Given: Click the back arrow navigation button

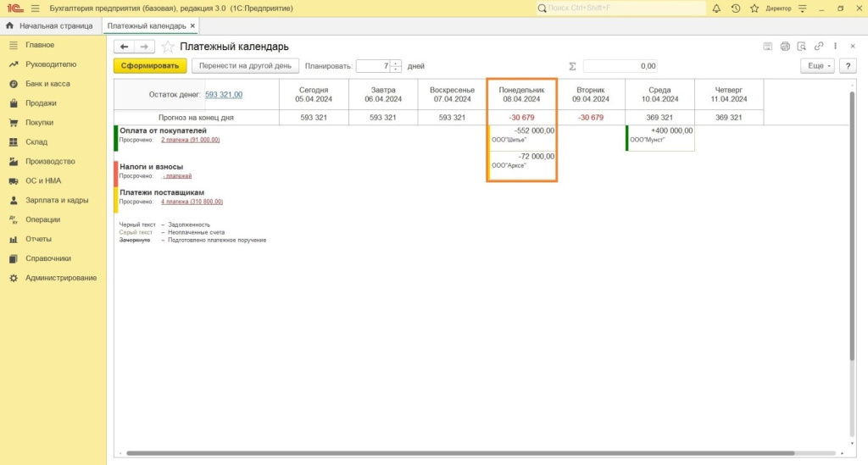Looking at the screenshot, I should click(x=125, y=47).
